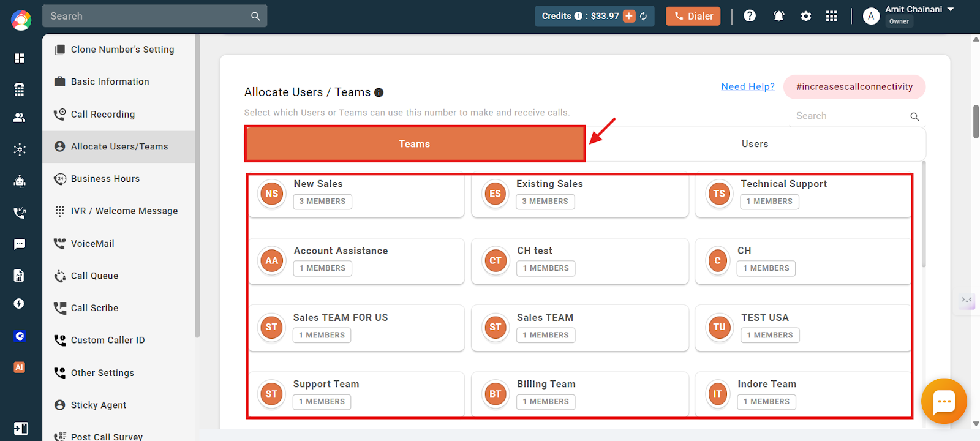Click the info icon next to Credits
The height and width of the screenshot is (441, 980).
point(578,16)
